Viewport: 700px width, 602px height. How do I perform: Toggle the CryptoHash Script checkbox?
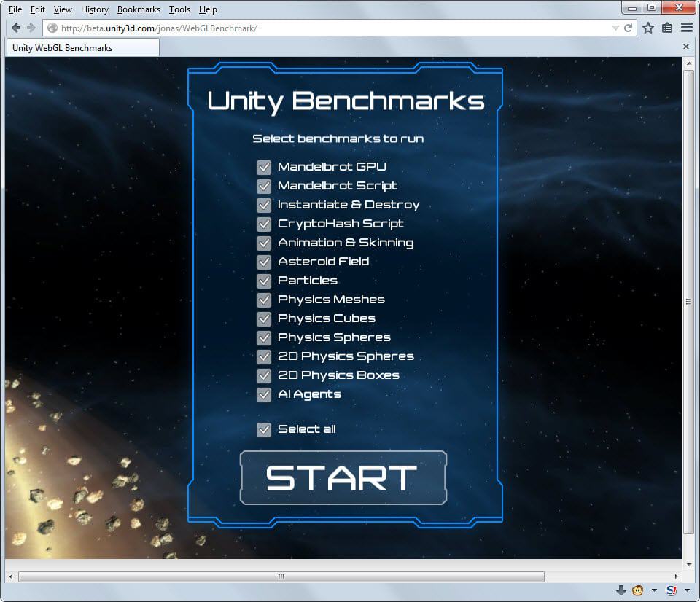click(x=264, y=224)
